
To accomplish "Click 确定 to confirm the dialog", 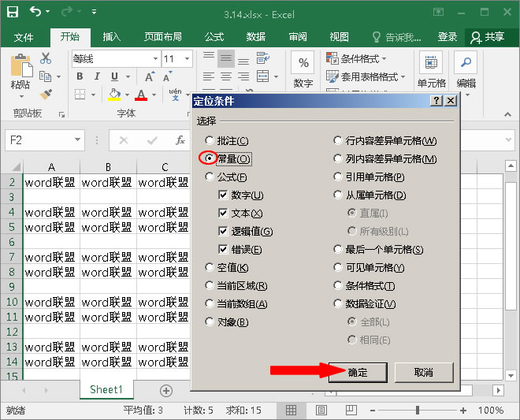I will 358,372.
